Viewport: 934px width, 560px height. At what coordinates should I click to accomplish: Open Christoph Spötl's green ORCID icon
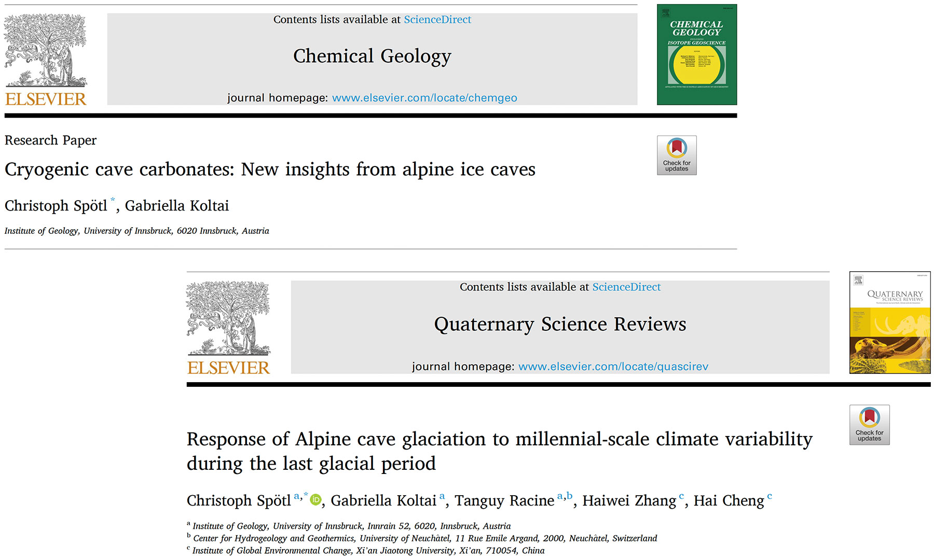[315, 500]
